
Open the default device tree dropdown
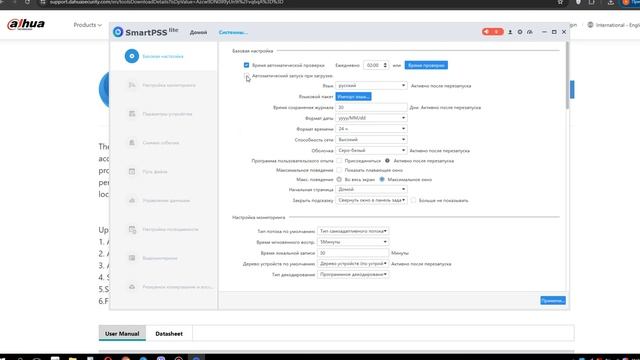coord(353,264)
